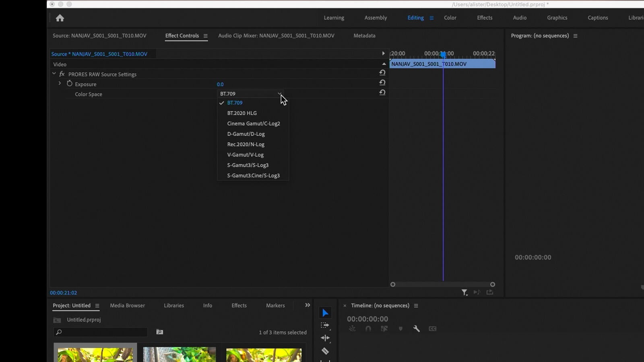Open the Timeline panel menu
Viewport: 644px width, 362px height.
[x=416, y=306]
